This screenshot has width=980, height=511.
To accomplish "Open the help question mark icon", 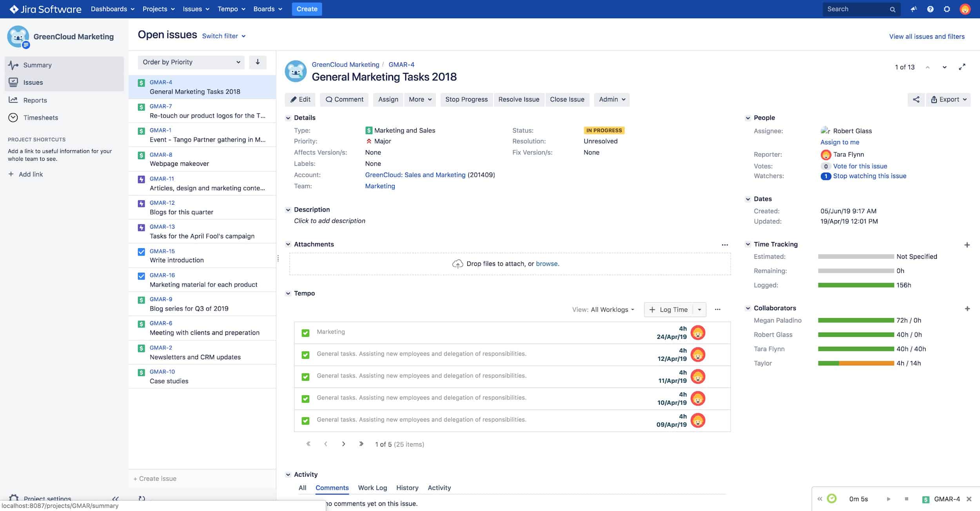I will pos(930,9).
